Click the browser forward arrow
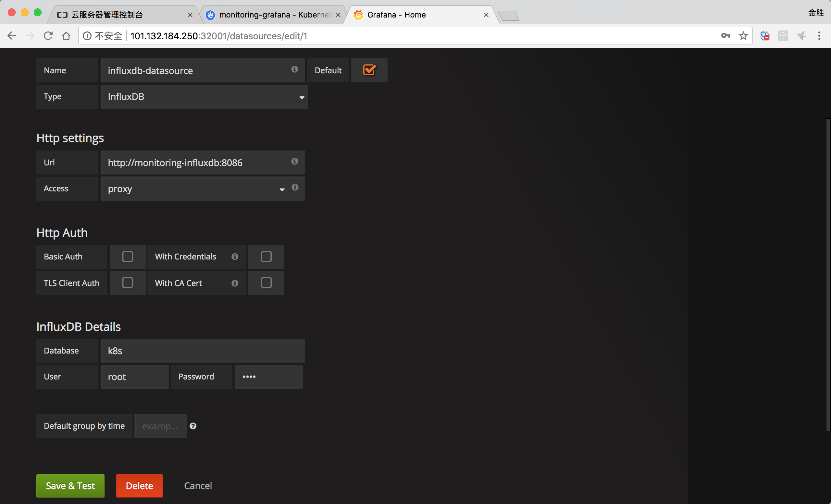The height and width of the screenshot is (504, 831). 30,36
